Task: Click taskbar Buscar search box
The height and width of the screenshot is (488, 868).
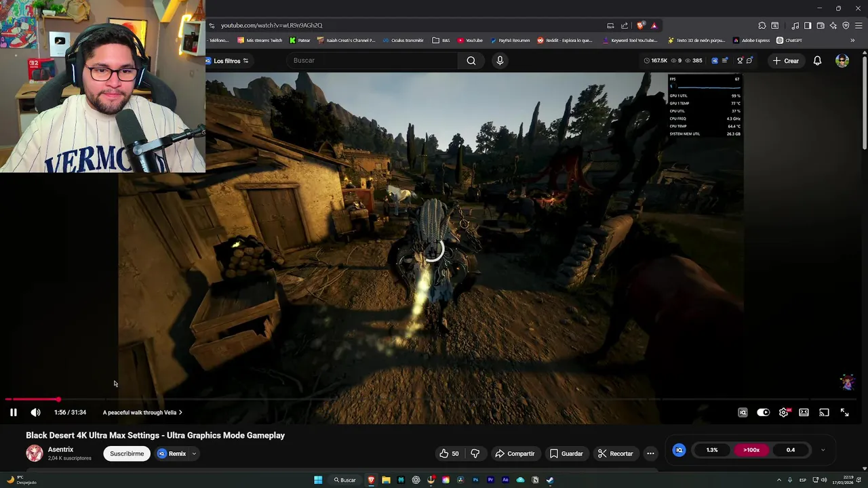Action: [344, 480]
